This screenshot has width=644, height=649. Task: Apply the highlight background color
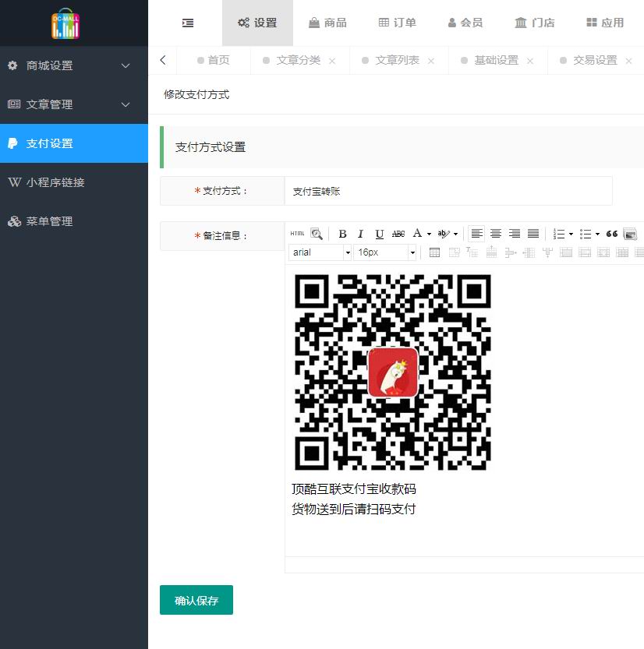[443, 234]
